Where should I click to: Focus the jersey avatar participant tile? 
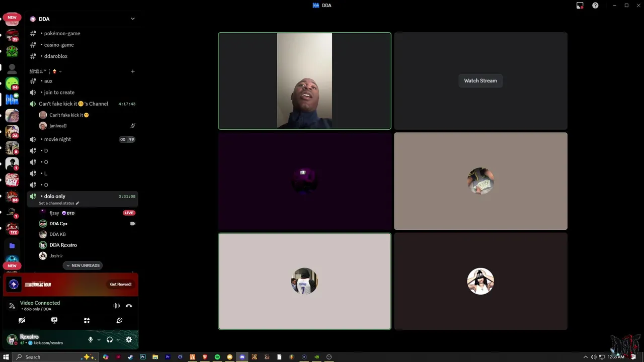click(304, 281)
